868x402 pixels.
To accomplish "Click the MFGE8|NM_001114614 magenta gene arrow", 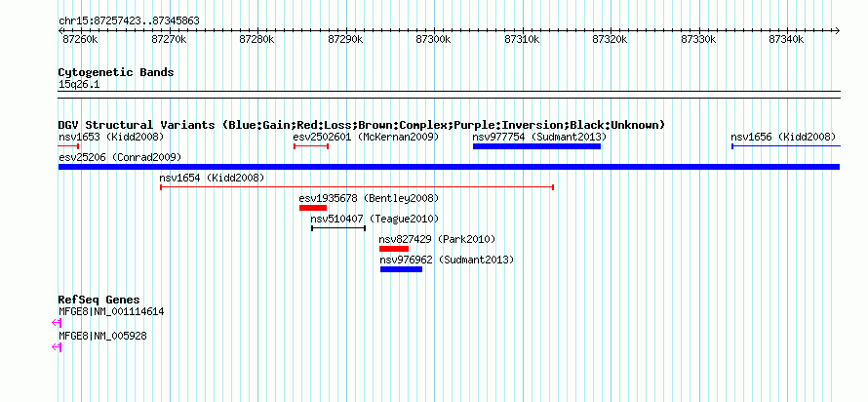I will (57, 323).
